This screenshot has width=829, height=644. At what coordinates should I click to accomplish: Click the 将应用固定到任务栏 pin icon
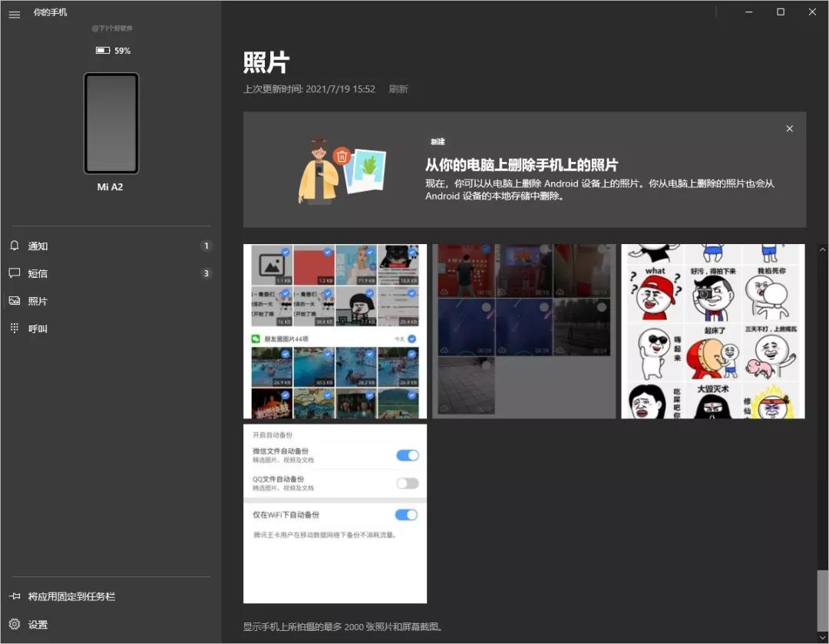[x=15, y=596]
